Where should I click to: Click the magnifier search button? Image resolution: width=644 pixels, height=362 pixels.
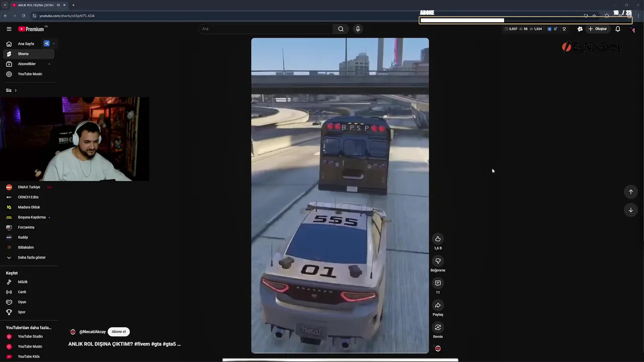click(341, 29)
